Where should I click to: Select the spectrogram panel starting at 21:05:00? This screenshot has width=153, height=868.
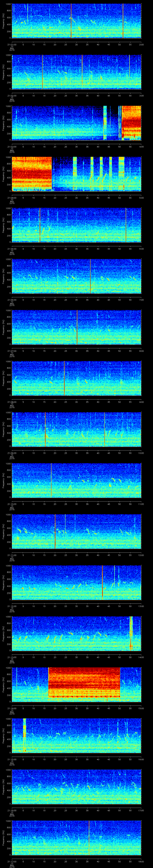pos(77,225)
